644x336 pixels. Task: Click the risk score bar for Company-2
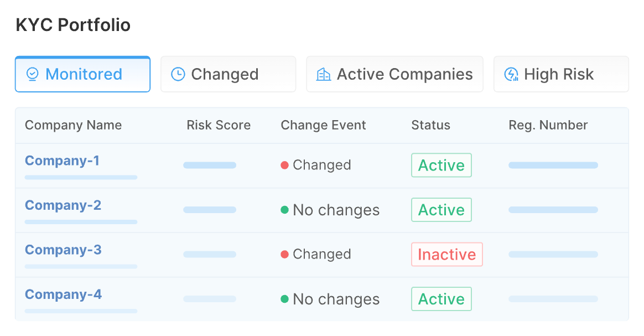coord(210,210)
